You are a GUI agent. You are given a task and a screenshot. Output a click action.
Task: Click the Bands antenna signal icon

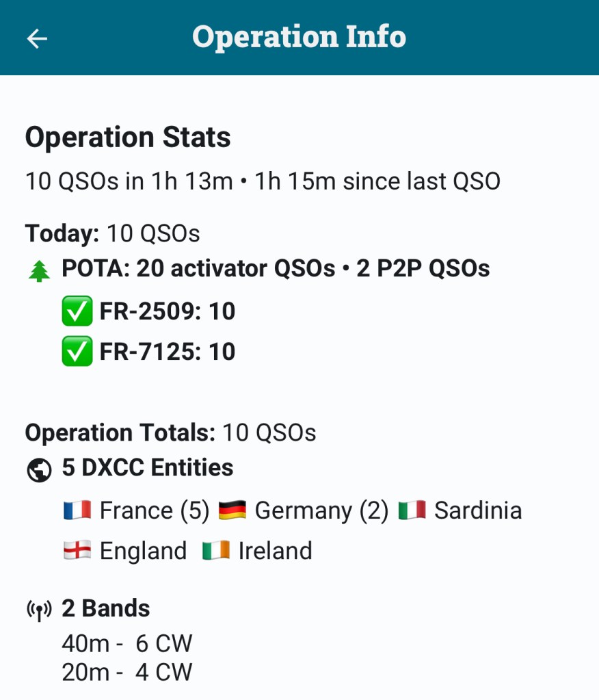38,610
